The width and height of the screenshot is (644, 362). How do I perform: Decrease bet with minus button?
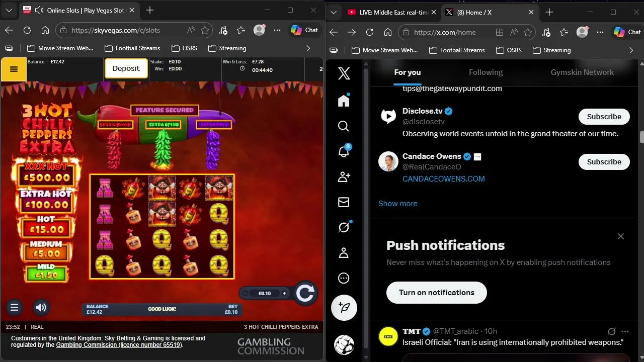tap(245, 293)
